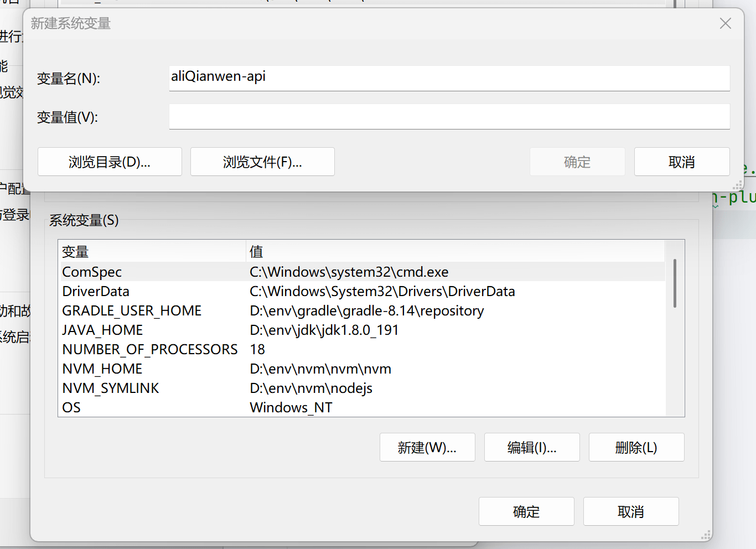Select the NUMBER_OF_PROCESSORS variable row
Viewport: 756px width, 549px height.
[150, 349]
